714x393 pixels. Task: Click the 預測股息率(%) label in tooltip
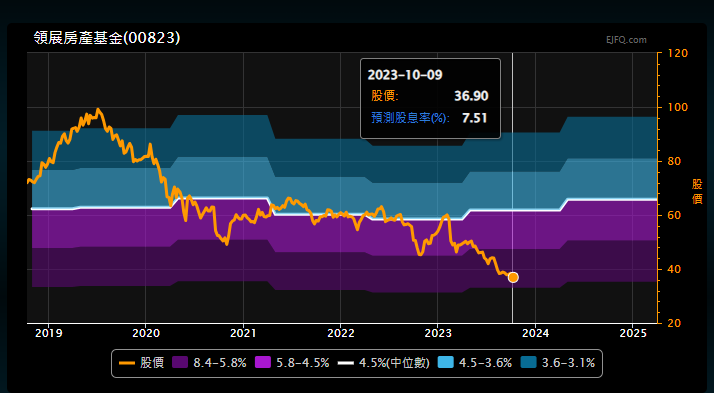point(410,118)
